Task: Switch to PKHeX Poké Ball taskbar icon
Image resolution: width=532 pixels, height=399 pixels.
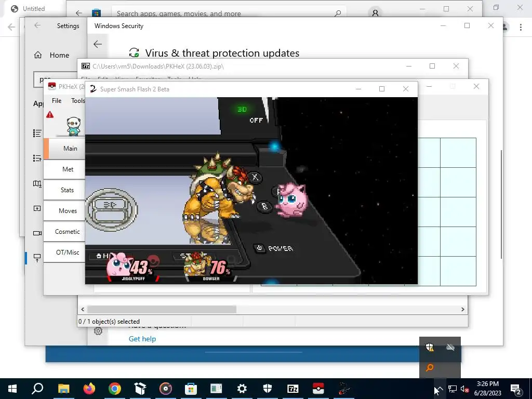Action: coord(318,389)
